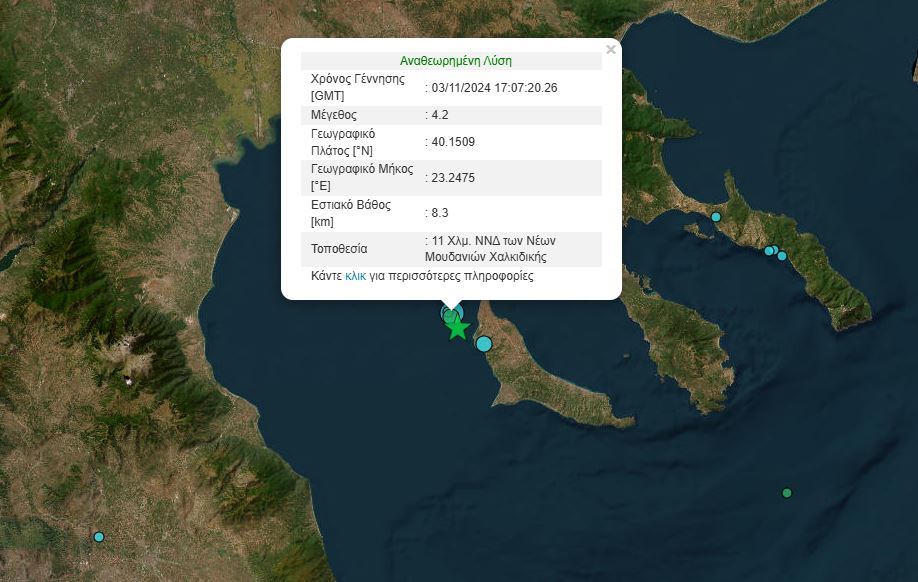Viewport: 918px width, 582px height.
Task: Click the focal depth value 8.3
Action: 440,212
